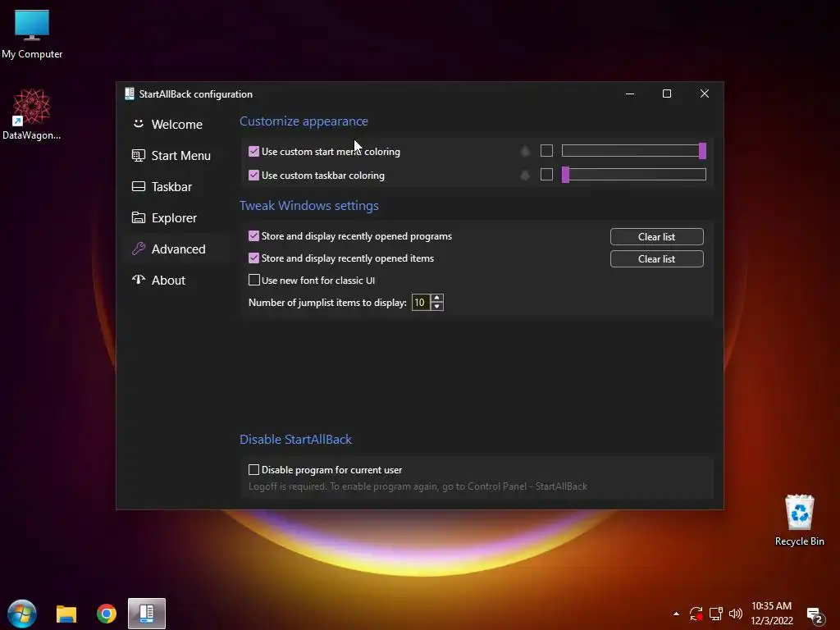Click the Logoff is required note

418,486
